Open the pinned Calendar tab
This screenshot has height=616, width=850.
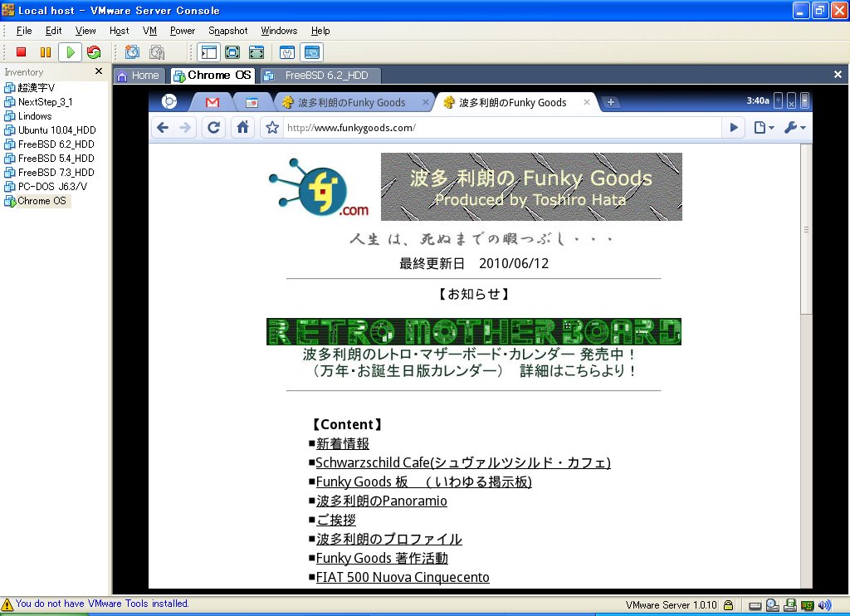point(252,102)
